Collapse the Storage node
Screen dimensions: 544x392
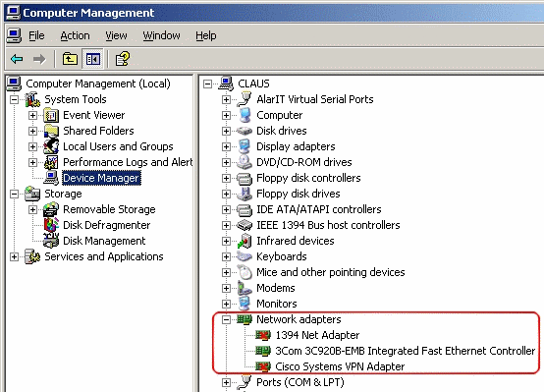[x=14, y=194]
